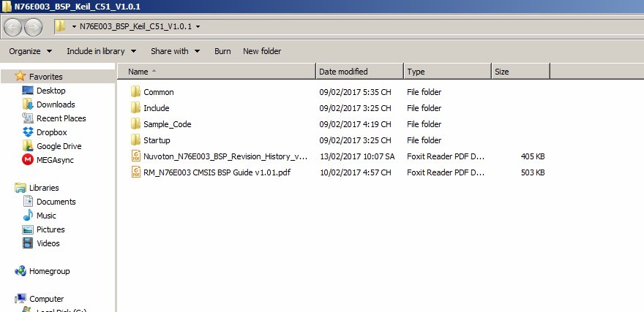Select Downloads in Favorites
The height and width of the screenshot is (312, 644).
pyautogui.click(x=56, y=104)
